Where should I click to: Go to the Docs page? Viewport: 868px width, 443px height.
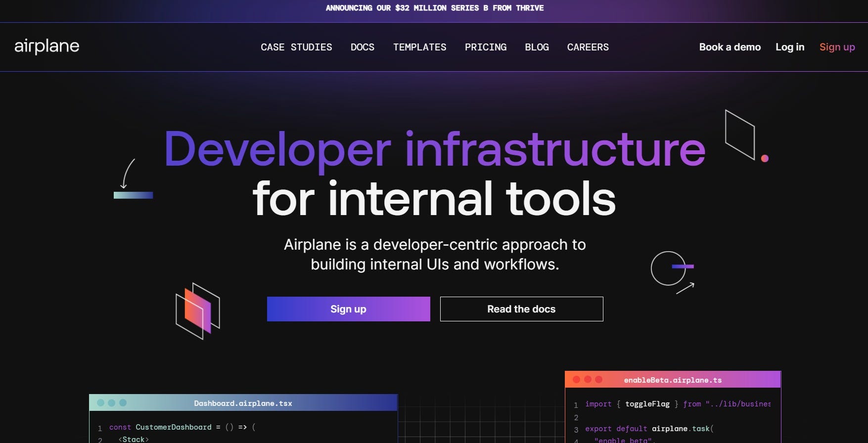(x=363, y=47)
